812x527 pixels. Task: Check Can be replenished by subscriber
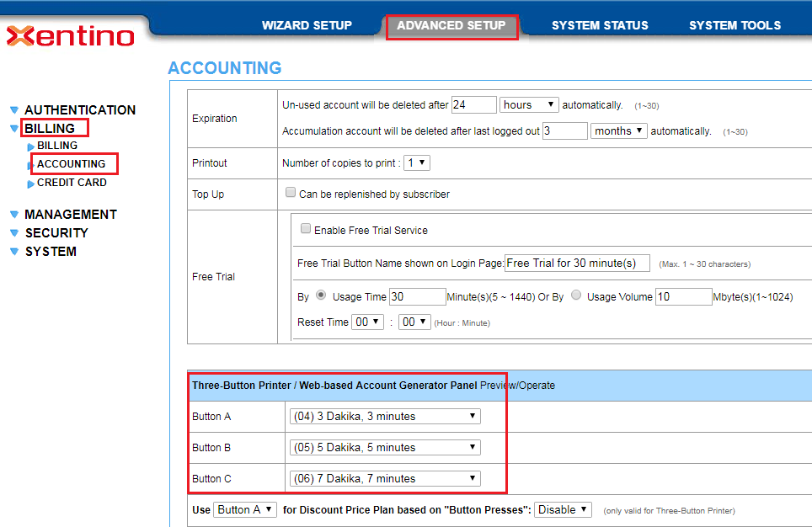(291, 193)
